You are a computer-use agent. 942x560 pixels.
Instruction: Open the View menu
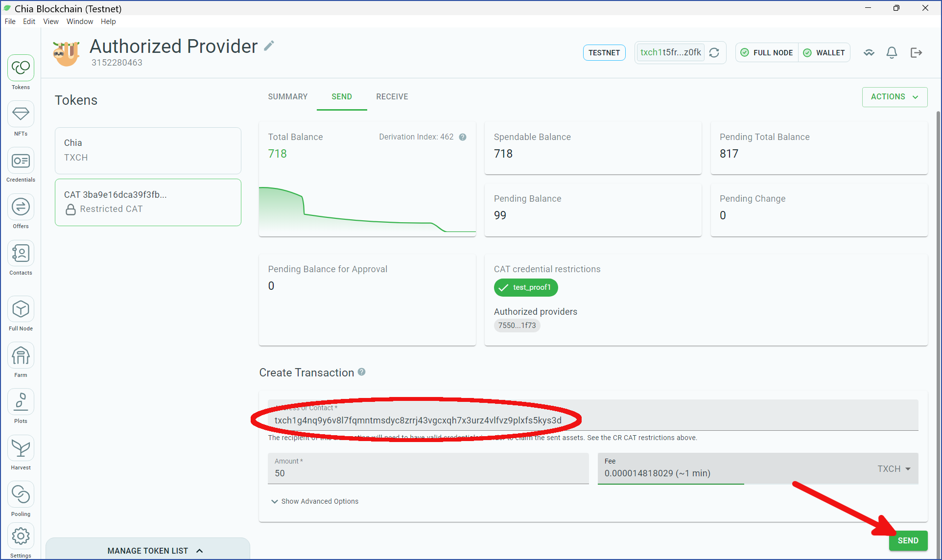[51, 22]
